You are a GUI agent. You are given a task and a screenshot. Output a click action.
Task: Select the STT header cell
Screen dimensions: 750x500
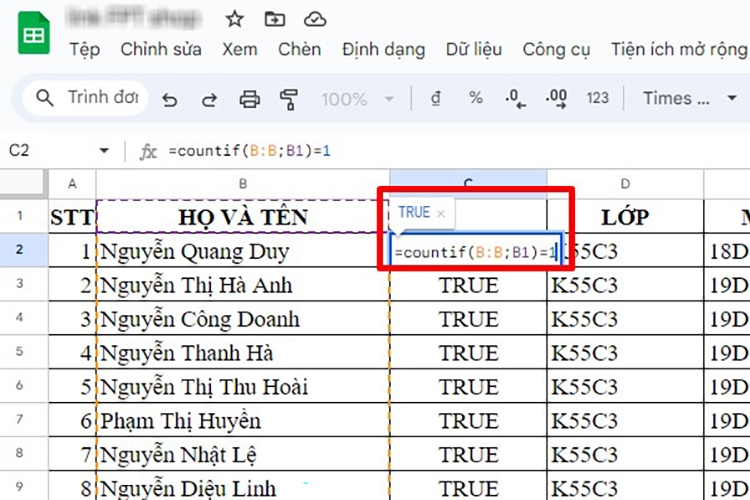point(72,216)
